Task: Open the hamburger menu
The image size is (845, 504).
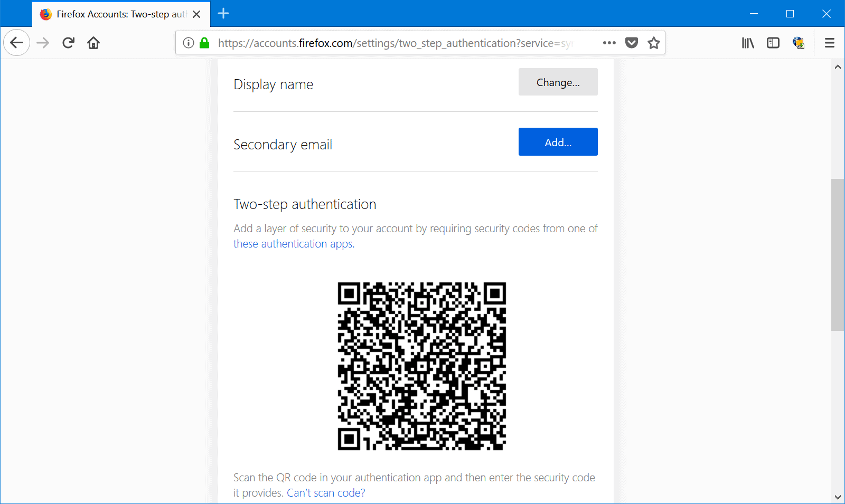Action: coord(829,43)
